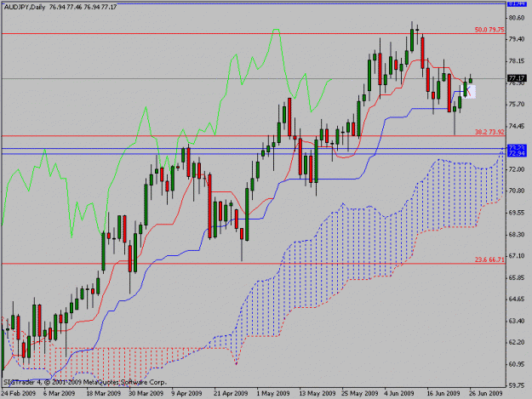Click the AUDJPY,Daily chart title text
The width and height of the screenshot is (532, 399).
(x=24, y=7)
